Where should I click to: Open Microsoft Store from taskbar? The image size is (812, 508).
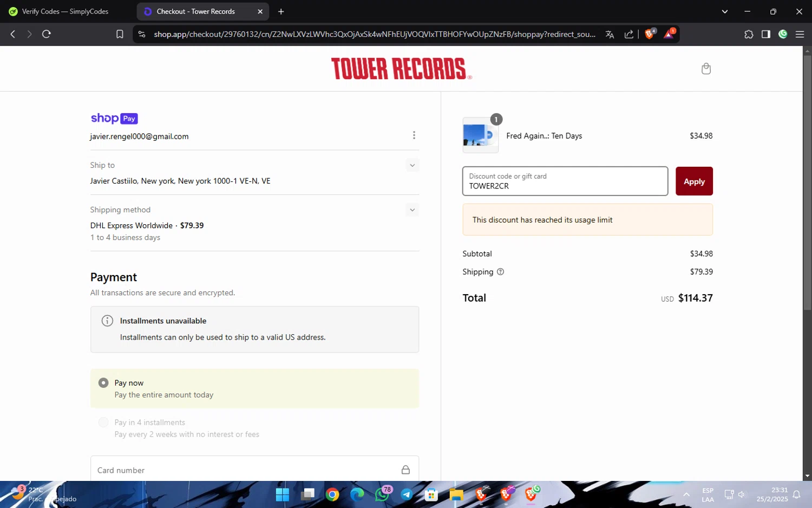tap(431, 494)
